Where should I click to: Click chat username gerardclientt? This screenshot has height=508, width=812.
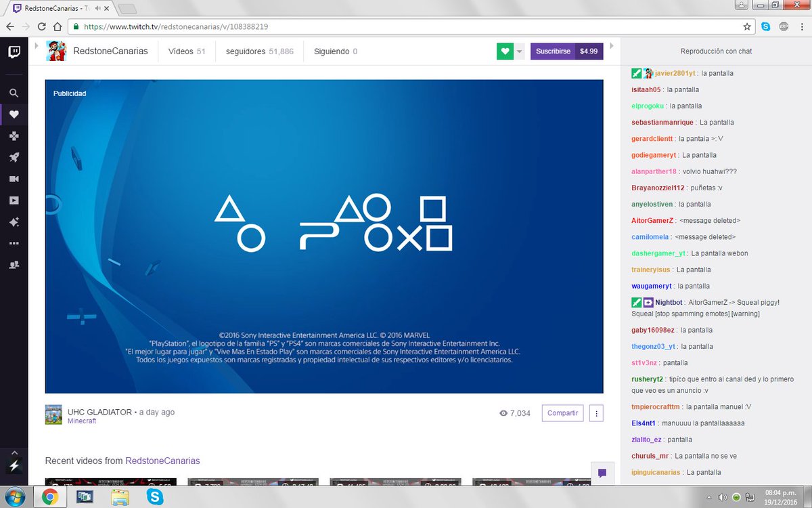(652, 139)
